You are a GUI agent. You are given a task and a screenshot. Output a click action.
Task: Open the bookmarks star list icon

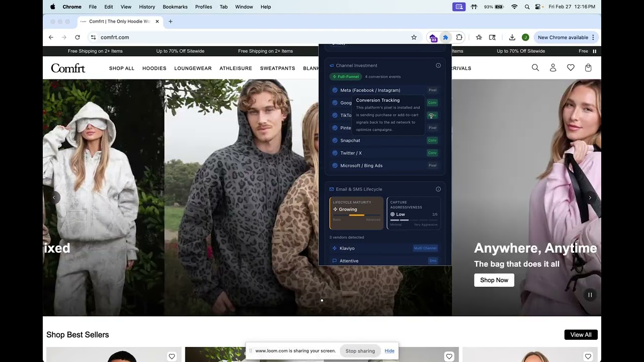click(479, 37)
